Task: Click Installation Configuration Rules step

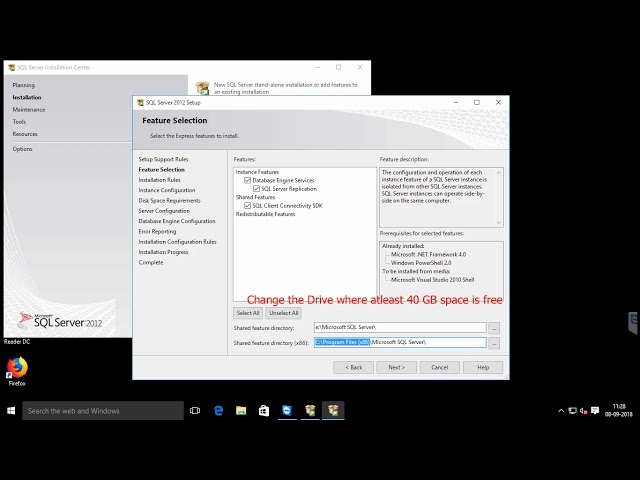Action: click(177, 242)
